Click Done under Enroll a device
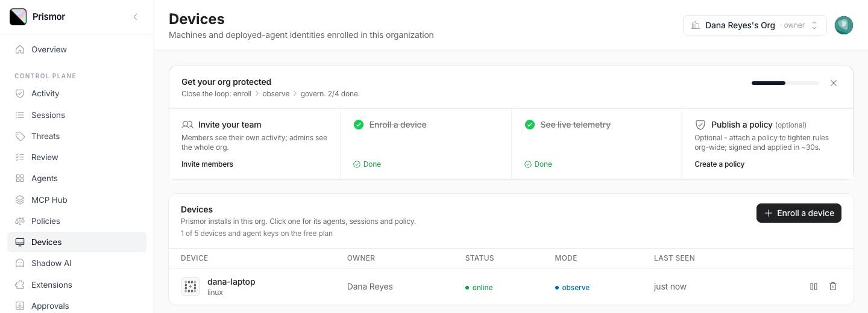This screenshot has height=313, width=868. [x=367, y=164]
